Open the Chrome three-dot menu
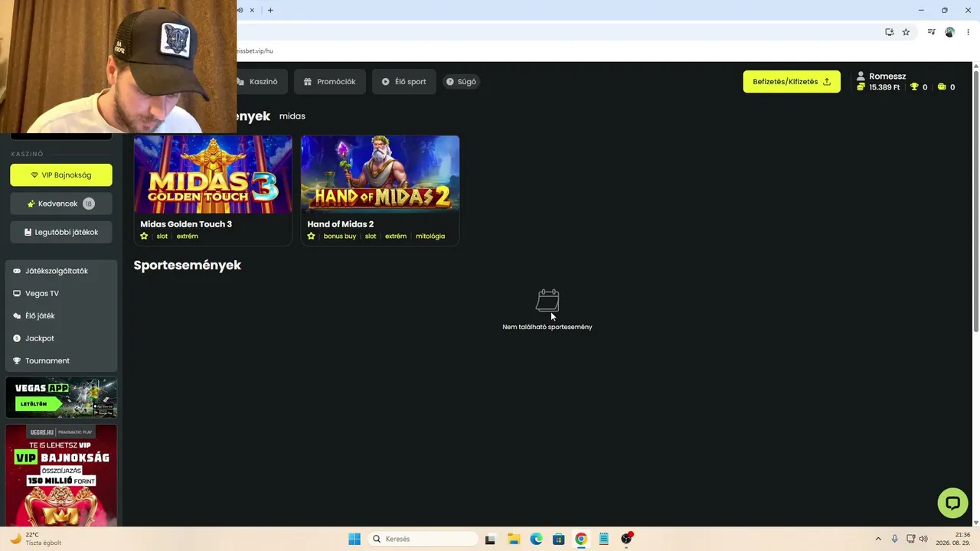The image size is (980, 551). [x=968, y=32]
